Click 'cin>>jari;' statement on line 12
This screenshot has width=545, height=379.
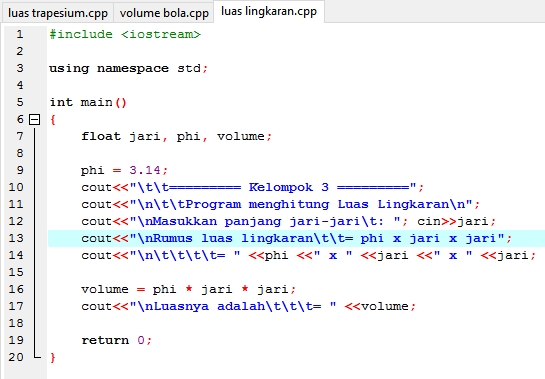456,221
